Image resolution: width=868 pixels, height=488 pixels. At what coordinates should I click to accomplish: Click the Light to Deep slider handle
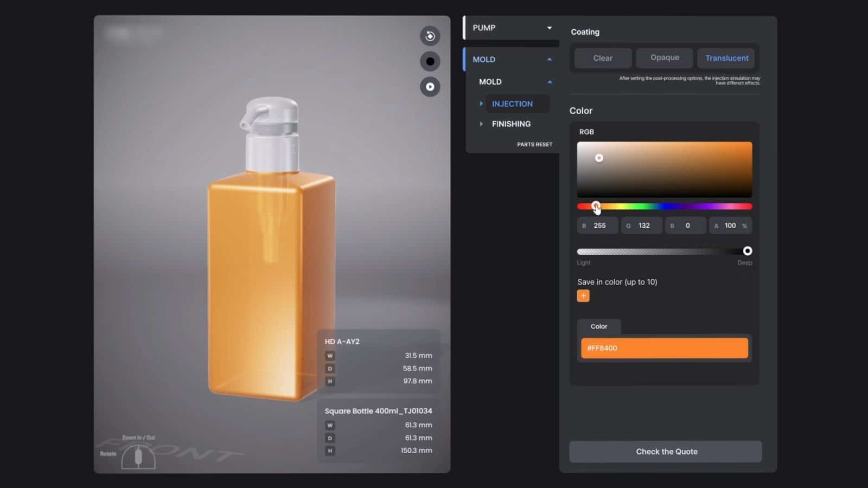(748, 251)
